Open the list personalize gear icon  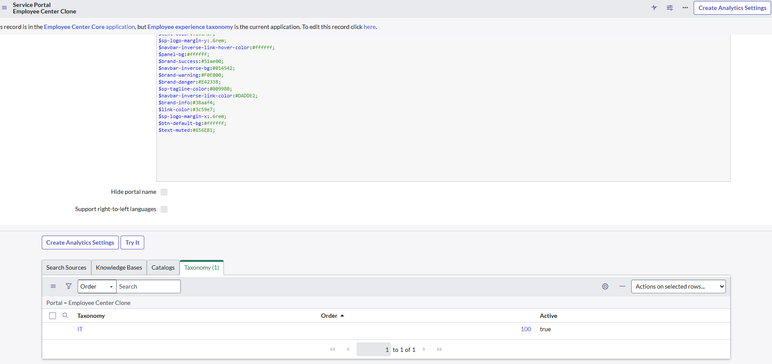tap(605, 286)
